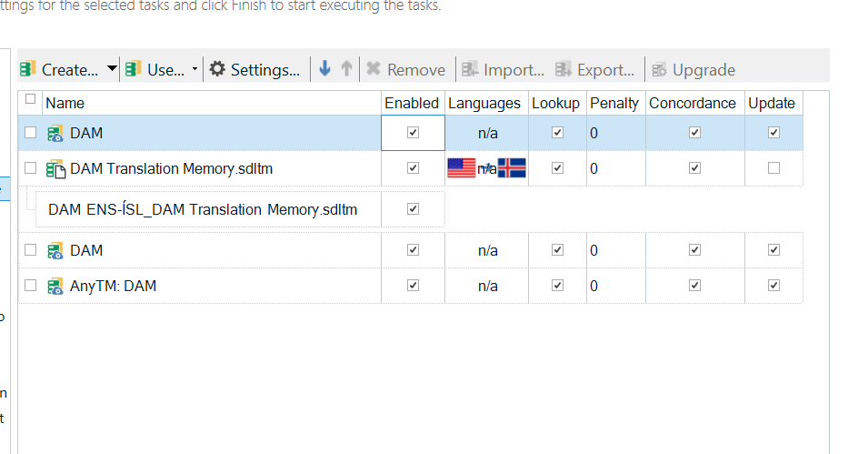Click n/a Languages cell for AnyTM: DAM
This screenshot has height=454, width=868.
click(x=488, y=286)
